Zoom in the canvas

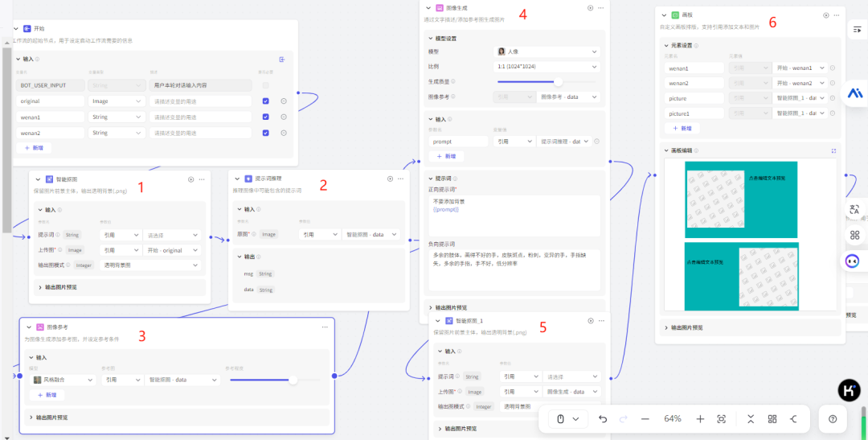[700, 419]
